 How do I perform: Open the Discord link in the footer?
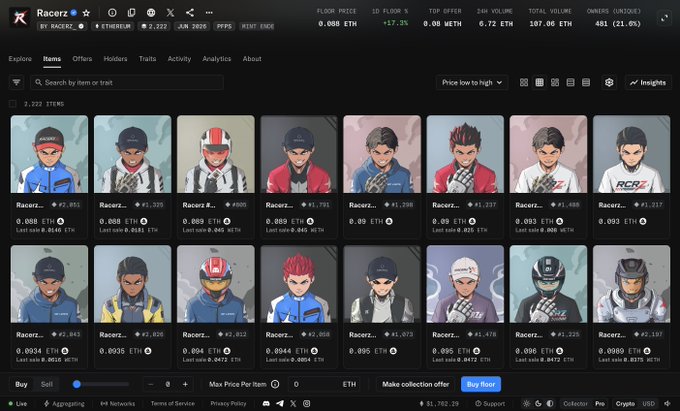point(266,404)
